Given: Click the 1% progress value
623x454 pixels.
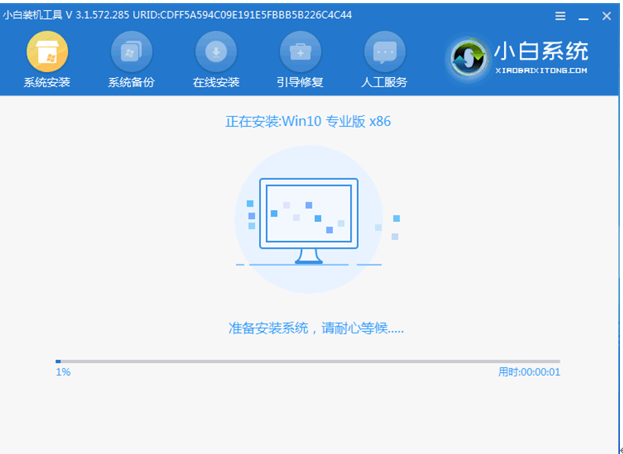Looking at the screenshot, I should click(x=63, y=372).
